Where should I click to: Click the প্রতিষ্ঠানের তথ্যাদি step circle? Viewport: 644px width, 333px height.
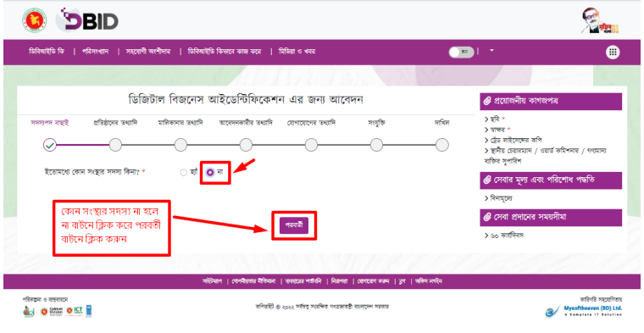click(115, 145)
